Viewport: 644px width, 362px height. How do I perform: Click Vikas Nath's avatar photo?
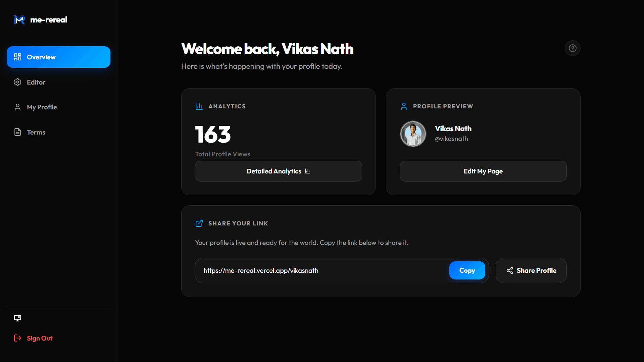[413, 134]
